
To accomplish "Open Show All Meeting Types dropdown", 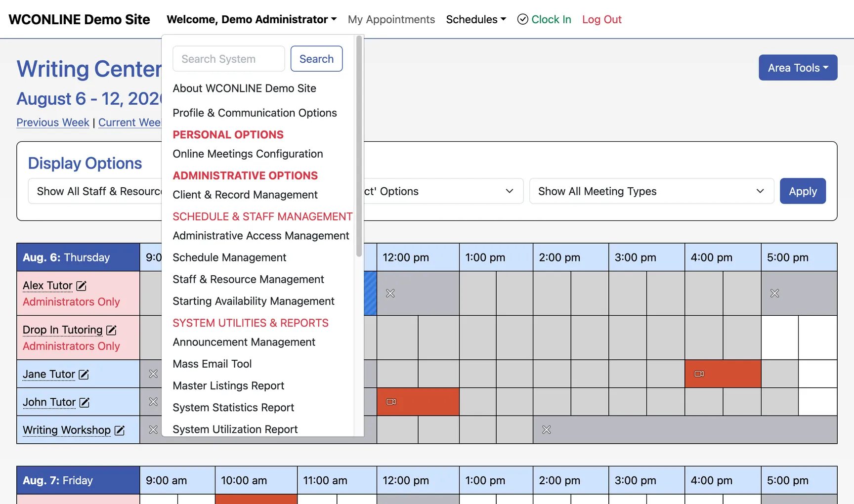I will pos(651,191).
